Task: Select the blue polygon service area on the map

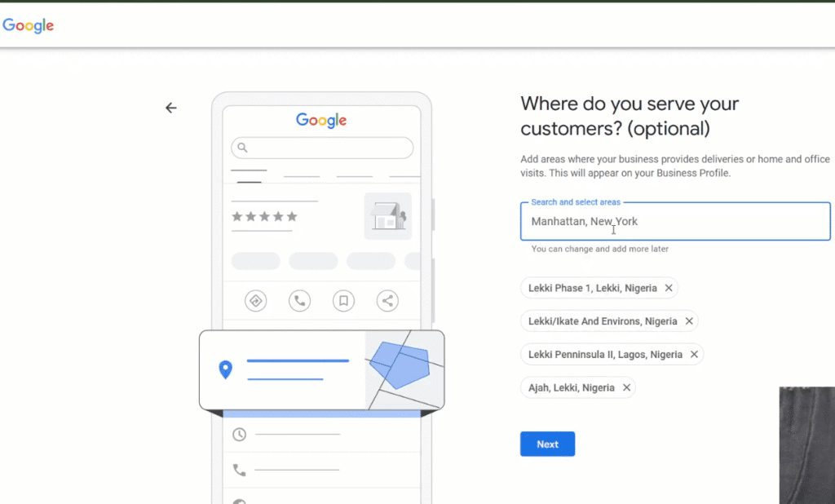Action: pyautogui.click(x=403, y=369)
